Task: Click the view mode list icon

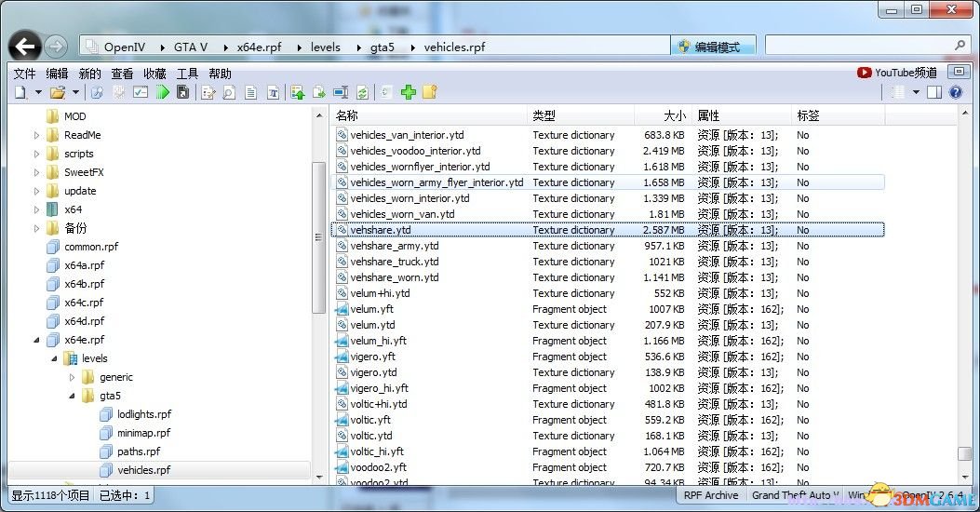Action: 898,92
